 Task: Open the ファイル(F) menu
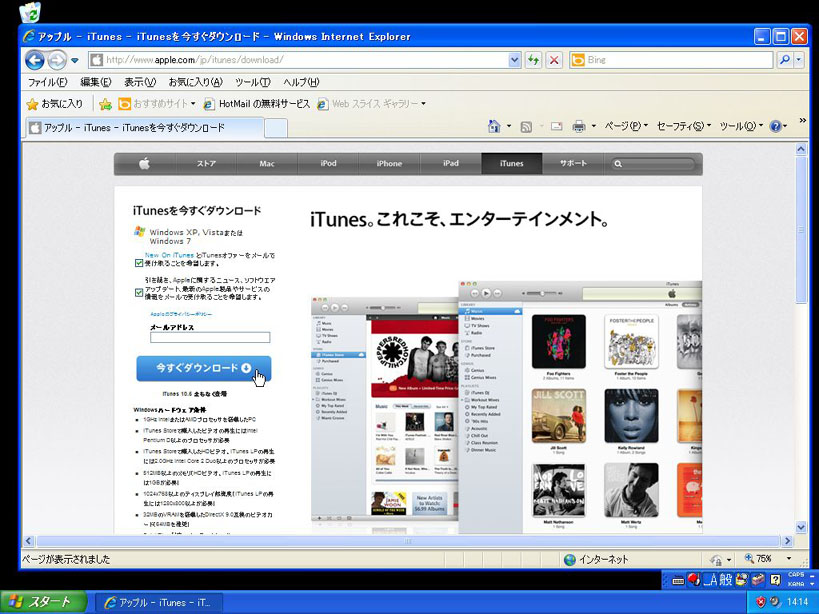pos(48,82)
